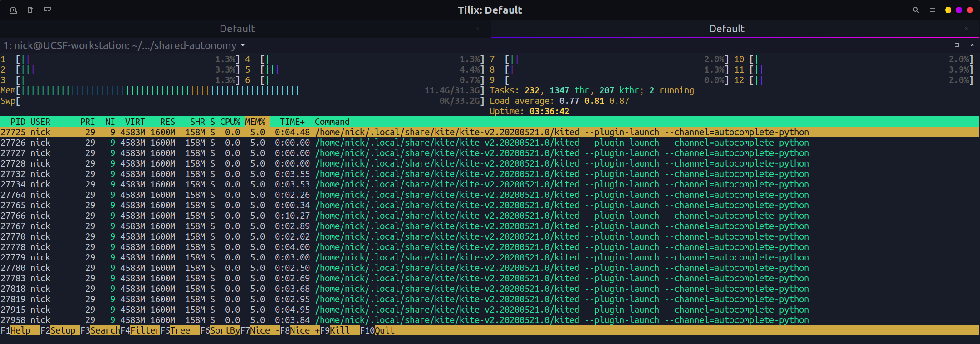Screen dimensions: 980x344
Task: Toggle F5 Tree view
Action: point(180,330)
